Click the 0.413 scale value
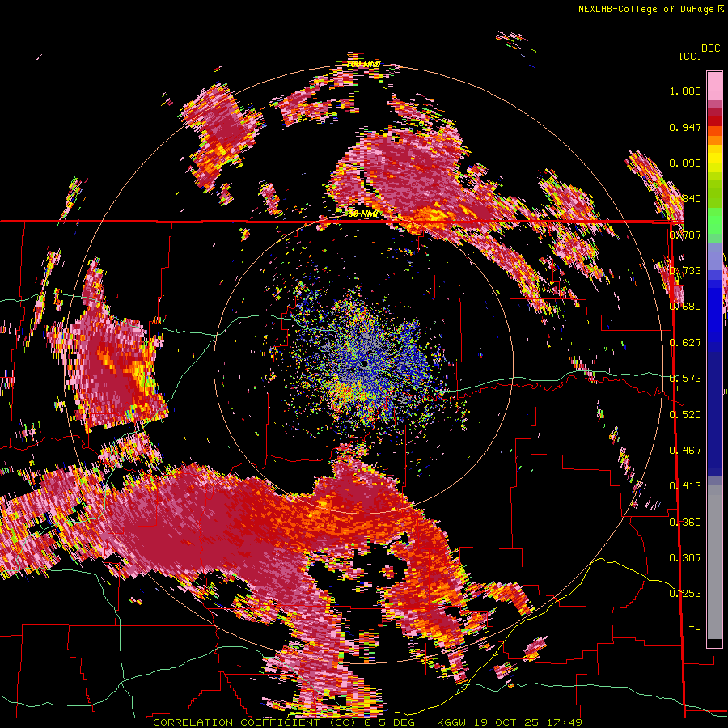 point(685,486)
